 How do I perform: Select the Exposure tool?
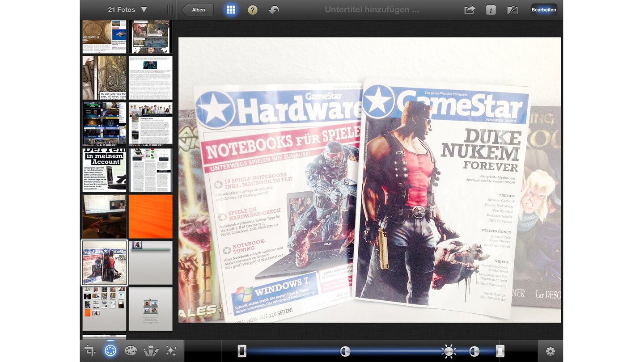110,351
